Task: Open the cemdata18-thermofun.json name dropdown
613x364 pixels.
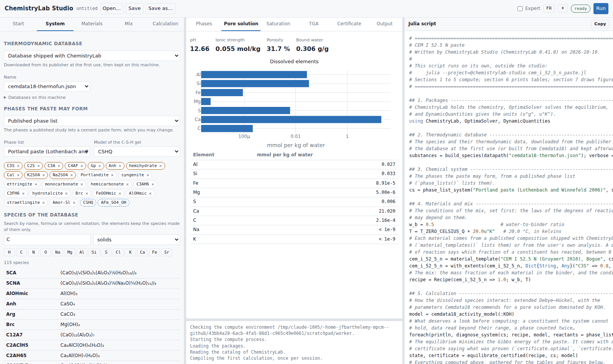Action: click(47, 86)
